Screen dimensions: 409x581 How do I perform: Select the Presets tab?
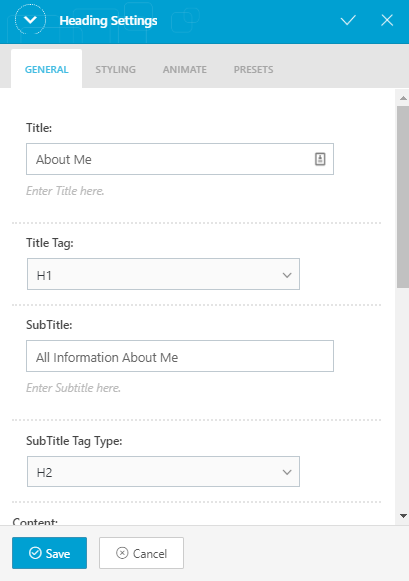pyautogui.click(x=253, y=69)
